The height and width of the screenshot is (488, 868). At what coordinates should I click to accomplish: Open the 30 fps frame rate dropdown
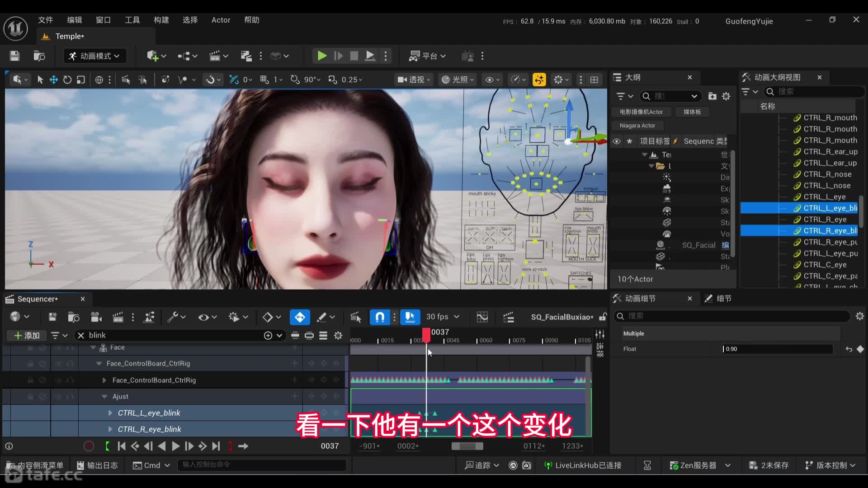(442, 317)
